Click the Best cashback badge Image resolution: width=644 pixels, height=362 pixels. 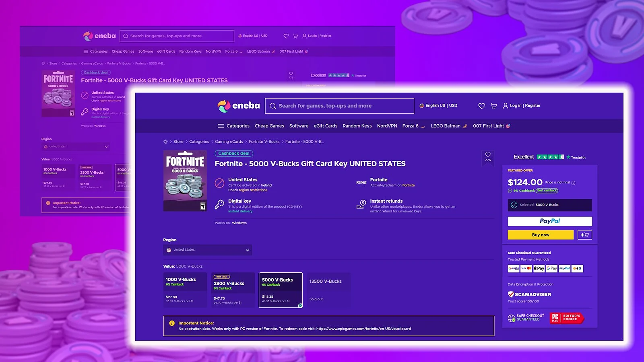click(x=547, y=191)
